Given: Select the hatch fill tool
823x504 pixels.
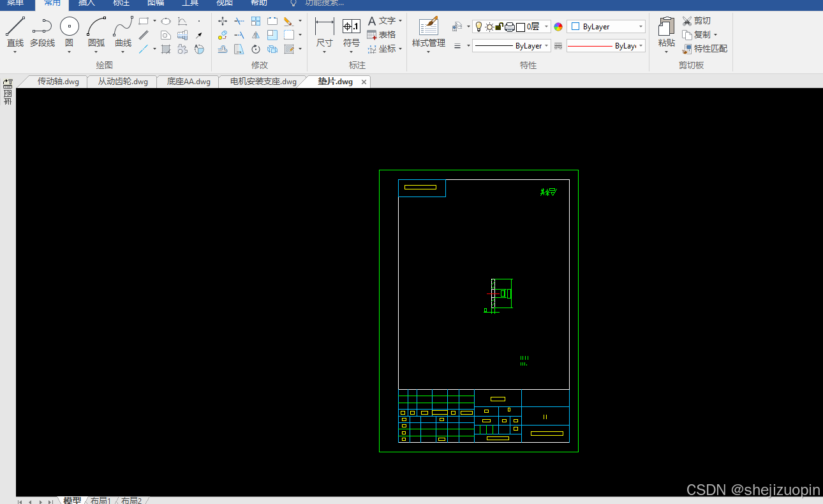Looking at the screenshot, I should click(166, 49).
